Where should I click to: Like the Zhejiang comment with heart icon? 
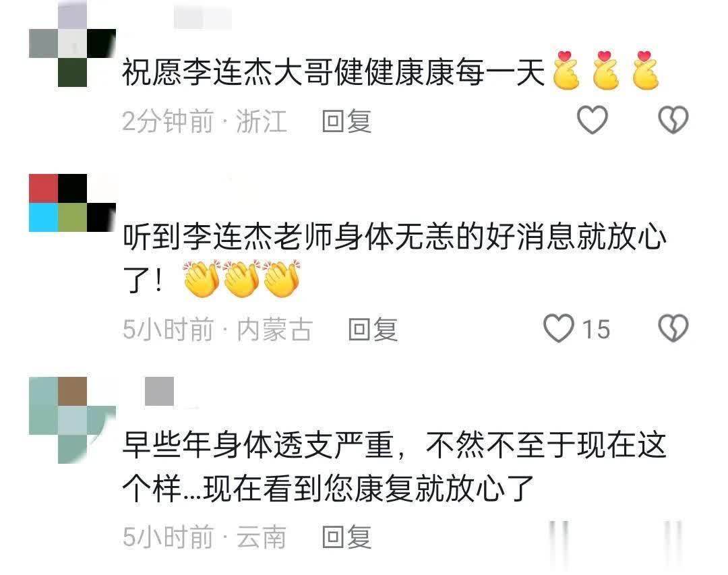(592, 120)
